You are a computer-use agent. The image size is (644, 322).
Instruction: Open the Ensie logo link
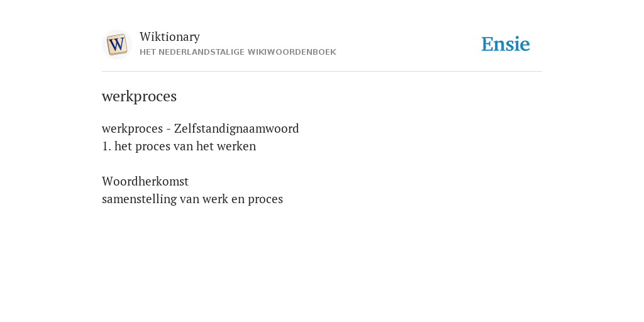click(x=506, y=44)
